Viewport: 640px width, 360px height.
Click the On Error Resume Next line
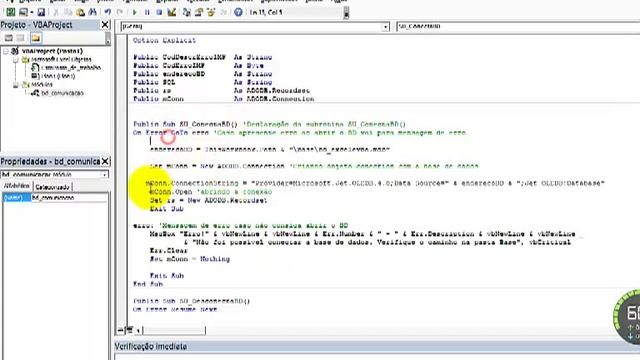175,309
